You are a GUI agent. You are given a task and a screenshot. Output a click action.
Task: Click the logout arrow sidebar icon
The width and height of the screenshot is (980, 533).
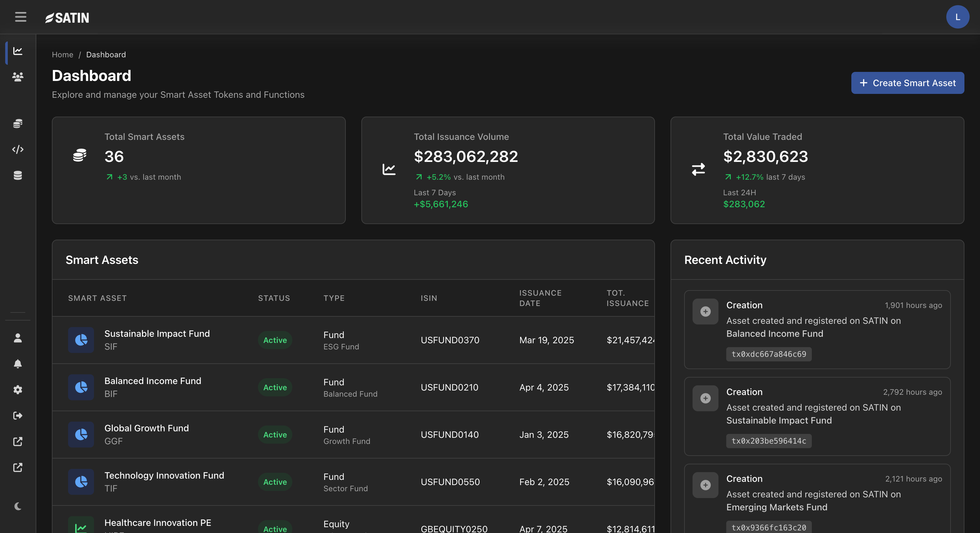(x=18, y=415)
